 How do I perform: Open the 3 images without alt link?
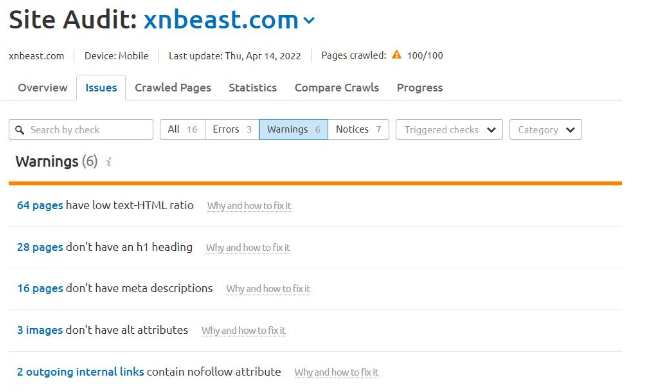point(40,330)
